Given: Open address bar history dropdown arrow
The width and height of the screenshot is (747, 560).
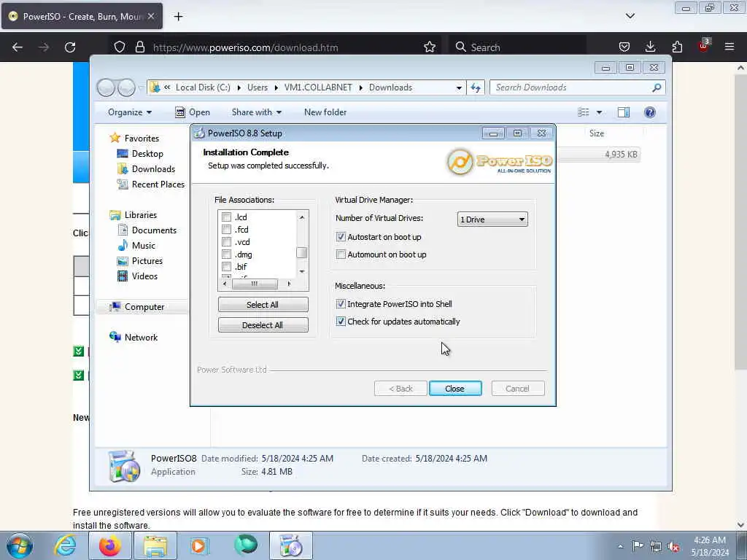Looking at the screenshot, I should [459, 87].
